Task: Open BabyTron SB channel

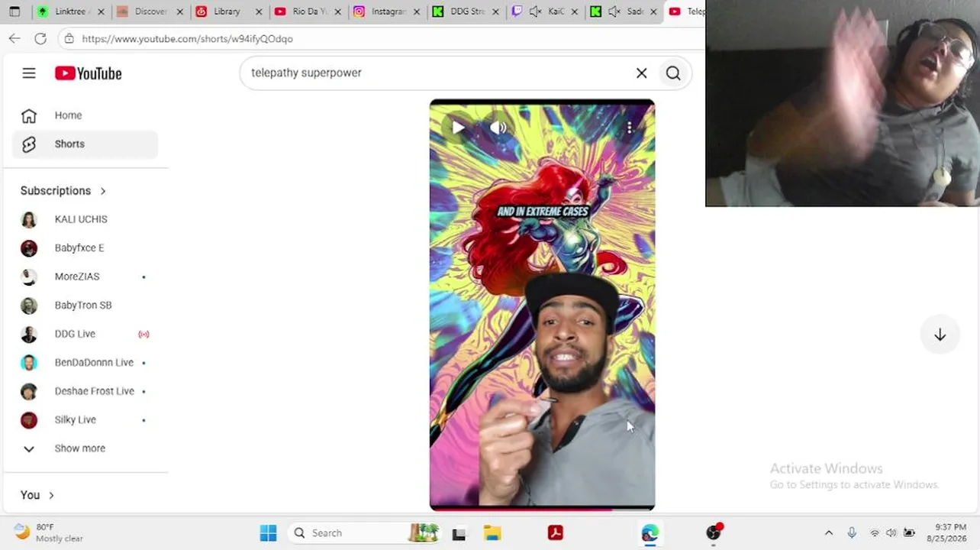Action: click(85, 305)
